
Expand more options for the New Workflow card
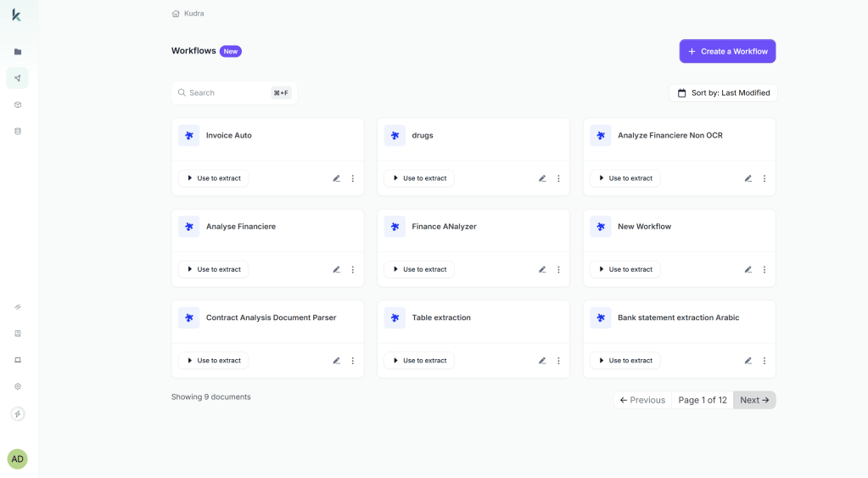pos(764,270)
